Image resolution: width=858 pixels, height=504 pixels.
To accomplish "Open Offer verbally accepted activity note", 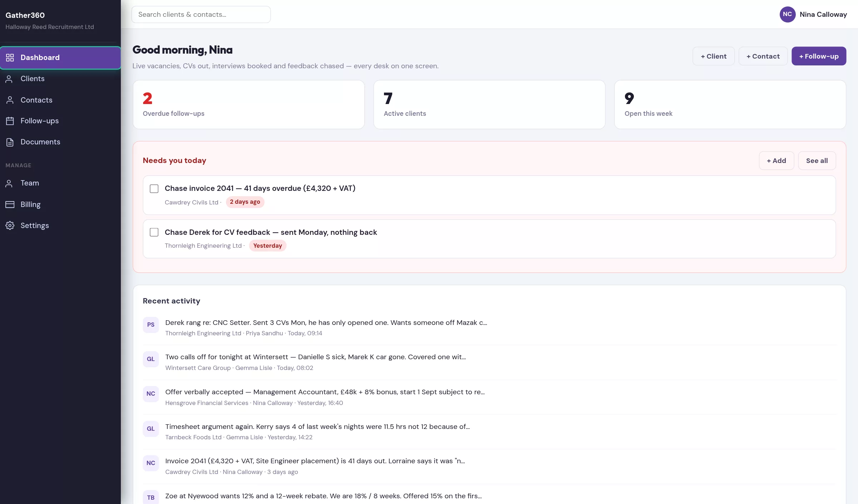I will tap(325, 392).
